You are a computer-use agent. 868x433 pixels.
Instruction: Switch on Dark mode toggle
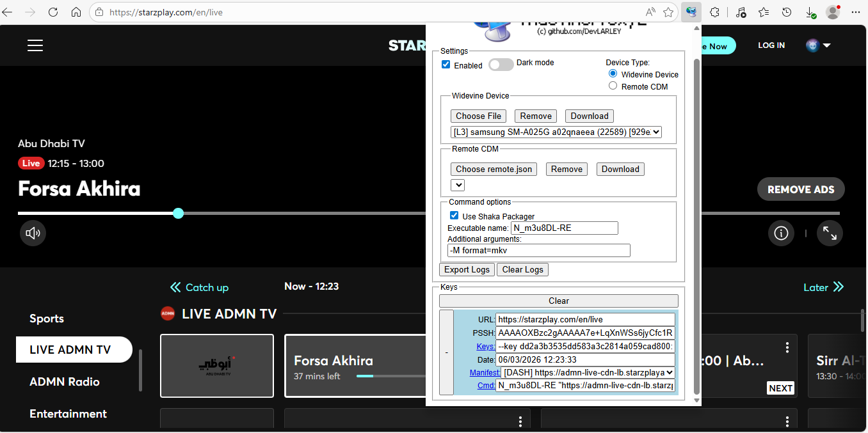pos(501,65)
